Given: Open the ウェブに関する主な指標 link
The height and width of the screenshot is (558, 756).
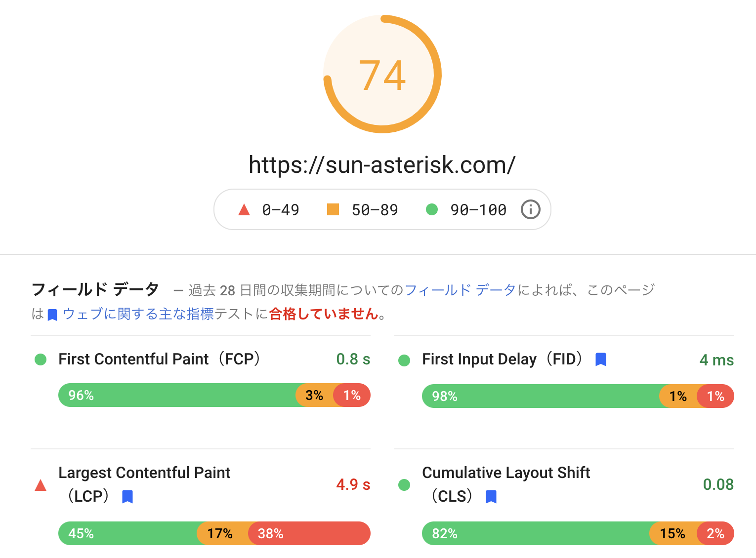Looking at the screenshot, I should [x=138, y=314].
